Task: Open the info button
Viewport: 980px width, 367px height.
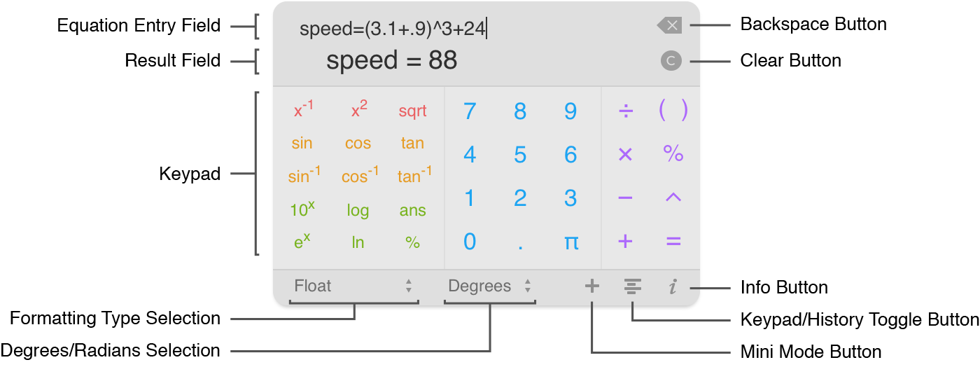Action: point(673,286)
